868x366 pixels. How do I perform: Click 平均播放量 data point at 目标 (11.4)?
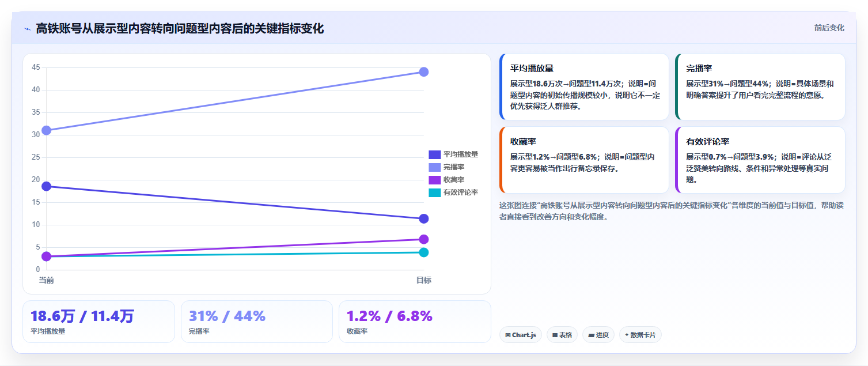tap(423, 218)
